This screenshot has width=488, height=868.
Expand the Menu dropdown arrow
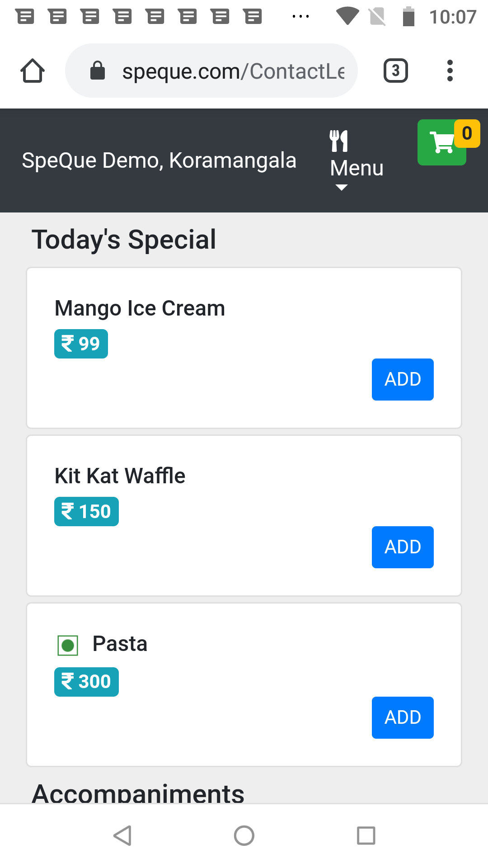342,188
